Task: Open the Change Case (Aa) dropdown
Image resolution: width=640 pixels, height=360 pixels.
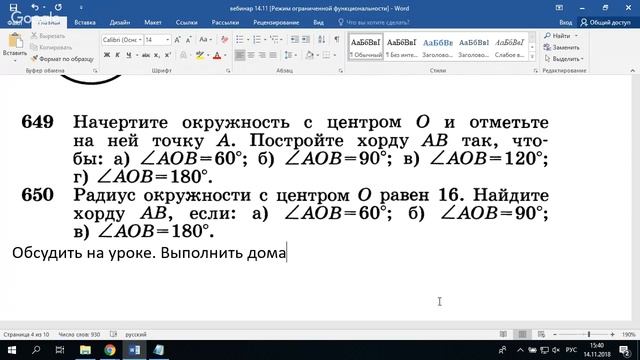Action: [205, 40]
